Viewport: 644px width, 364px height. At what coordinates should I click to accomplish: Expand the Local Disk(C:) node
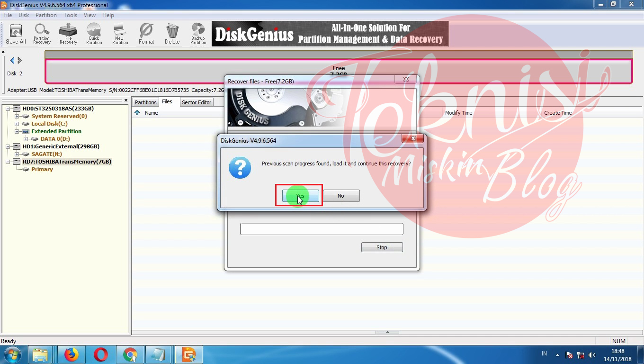[17, 124]
